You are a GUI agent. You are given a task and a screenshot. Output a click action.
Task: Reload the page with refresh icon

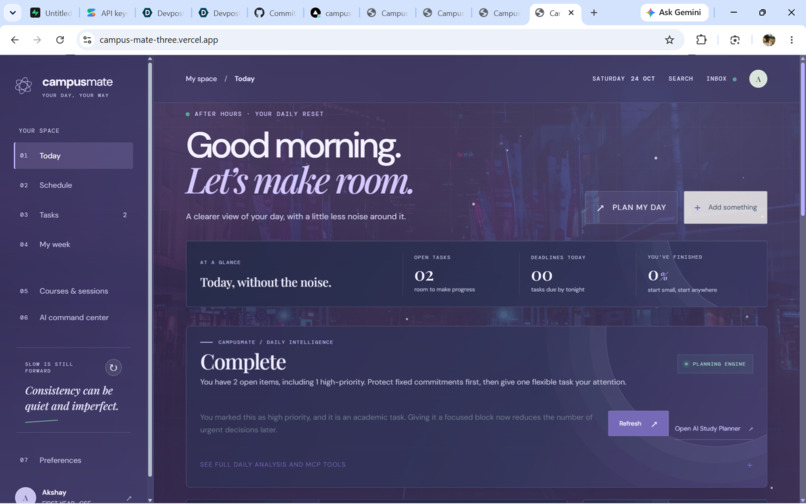click(x=60, y=40)
